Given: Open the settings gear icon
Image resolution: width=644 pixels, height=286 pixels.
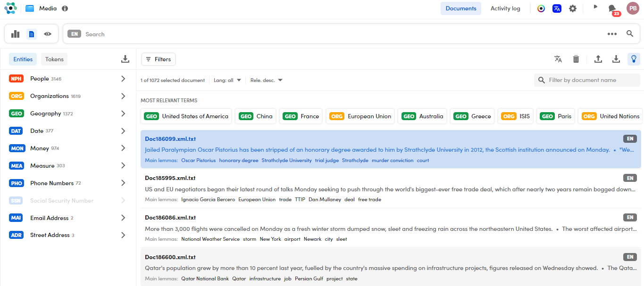Looking at the screenshot, I should [573, 8].
